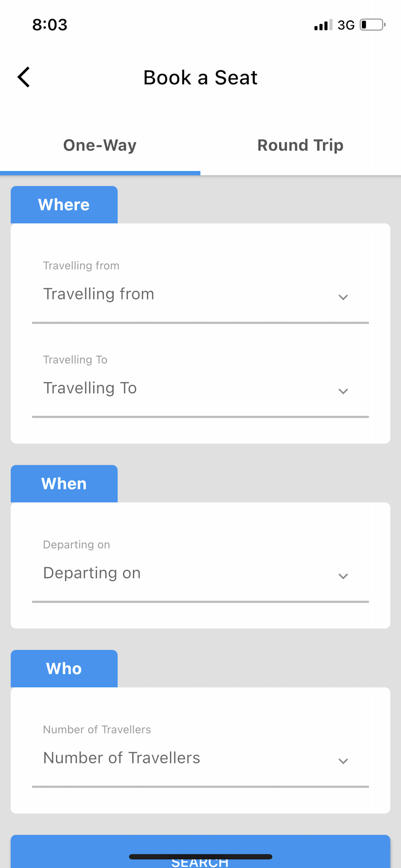Tap the 3G network indicator
The height and width of the screenshot is (868, 401).
(346, 25)
